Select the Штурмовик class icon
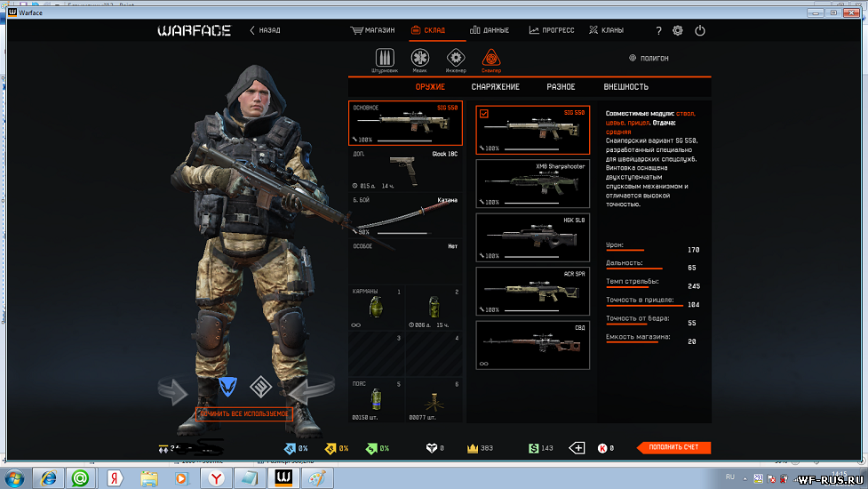The image size is (868, 489). tap(385, 58)
